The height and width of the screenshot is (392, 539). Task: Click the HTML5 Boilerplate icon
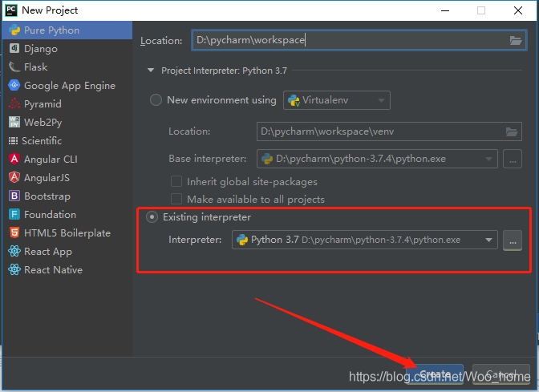(x=14, y=232)
